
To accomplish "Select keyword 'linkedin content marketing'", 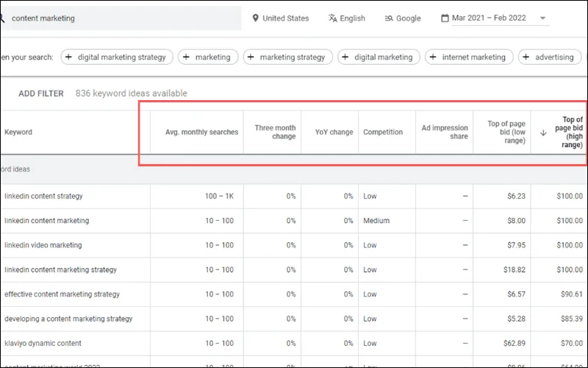I will [47, 220].
